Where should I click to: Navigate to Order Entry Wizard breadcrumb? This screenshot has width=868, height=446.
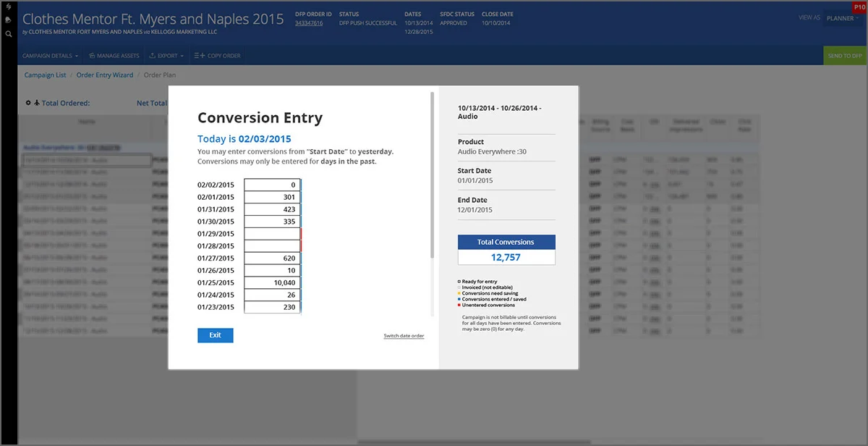[105, 75]
